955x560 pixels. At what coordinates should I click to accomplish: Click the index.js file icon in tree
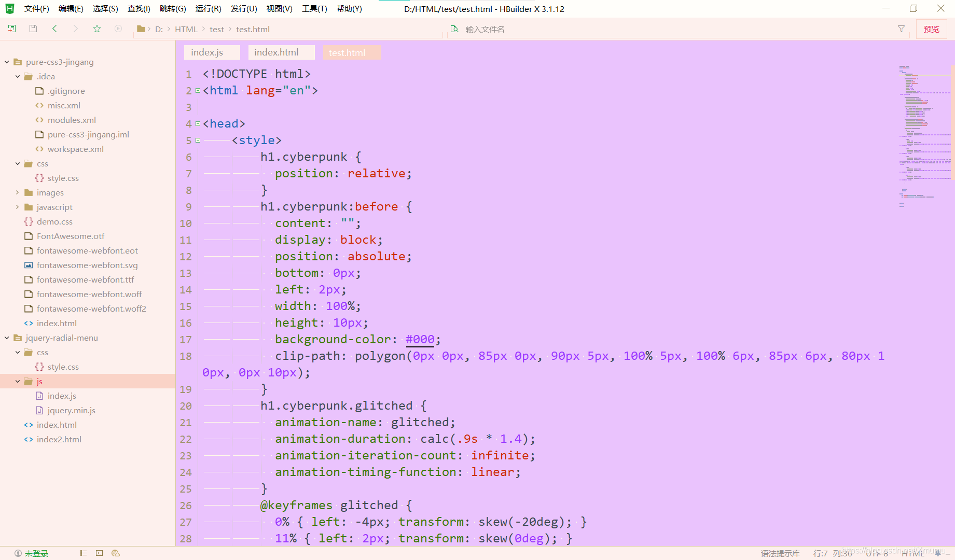tap(39, 396)
